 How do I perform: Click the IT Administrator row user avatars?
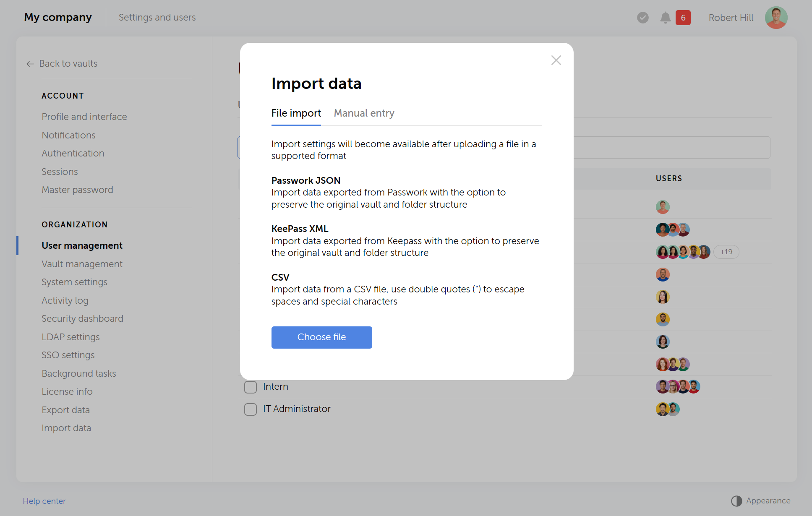(x=668, y=409)
